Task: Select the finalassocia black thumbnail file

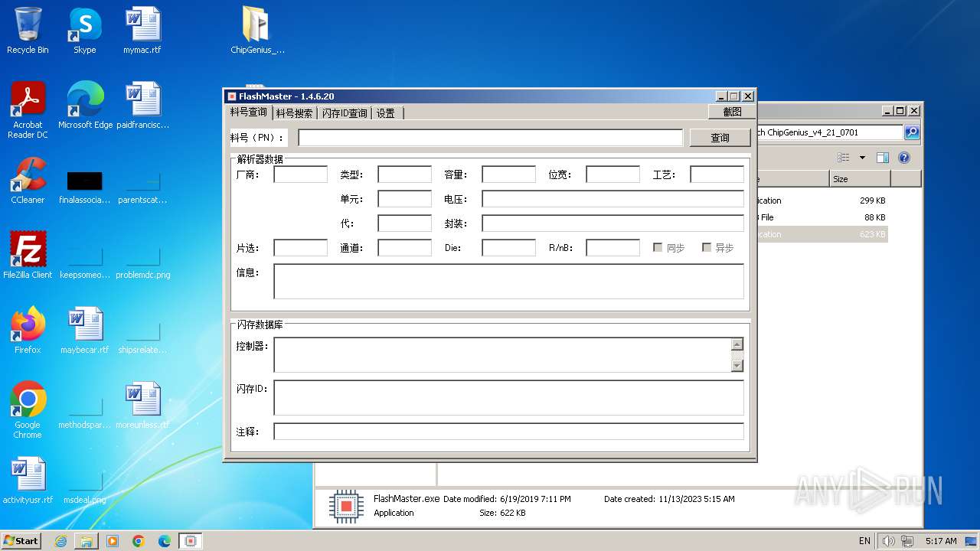Action: (x=85, y=186)
